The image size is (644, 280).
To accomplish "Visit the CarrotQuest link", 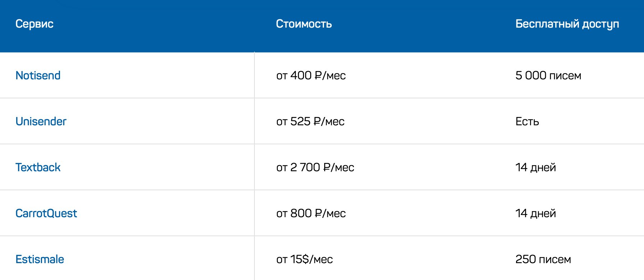I will pyautogui.click(x=46, y=213).
